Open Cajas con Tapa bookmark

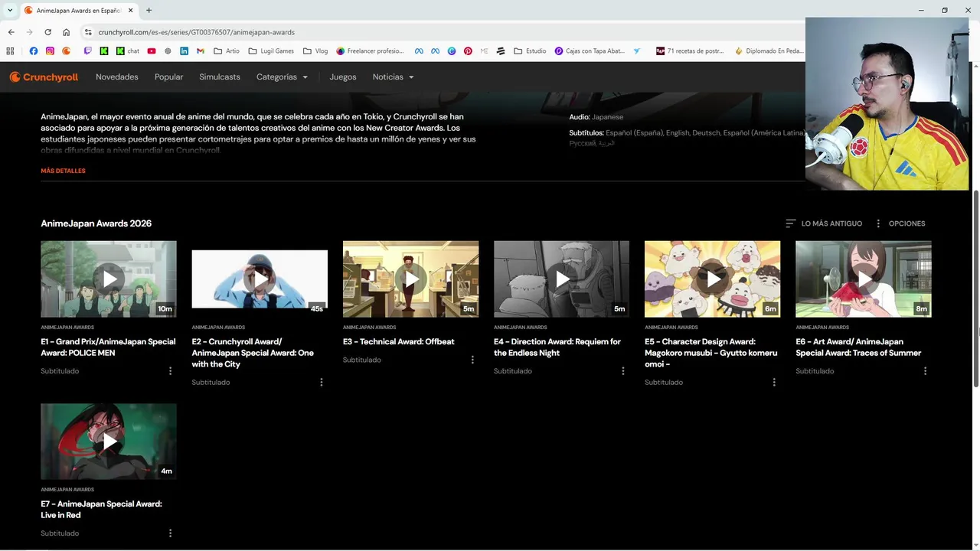(x=590, y=51)
